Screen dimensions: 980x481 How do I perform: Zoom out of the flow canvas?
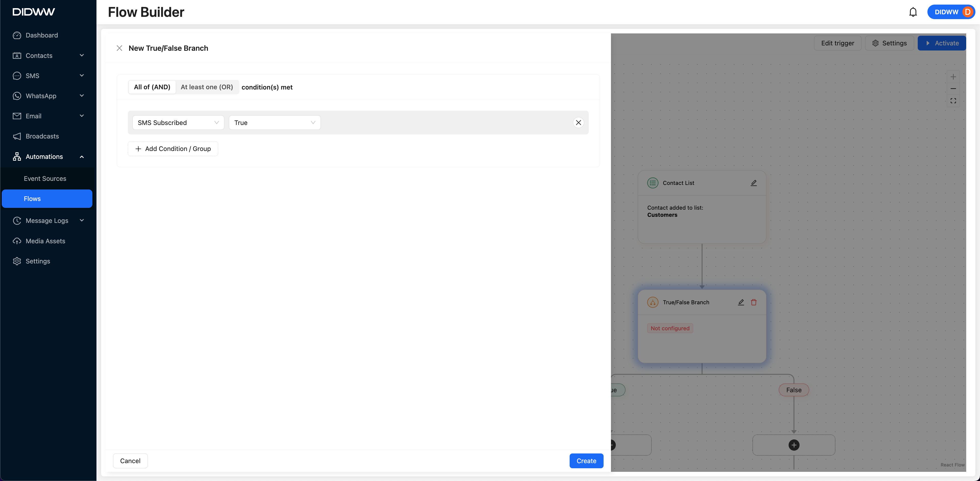coord(953,88)
